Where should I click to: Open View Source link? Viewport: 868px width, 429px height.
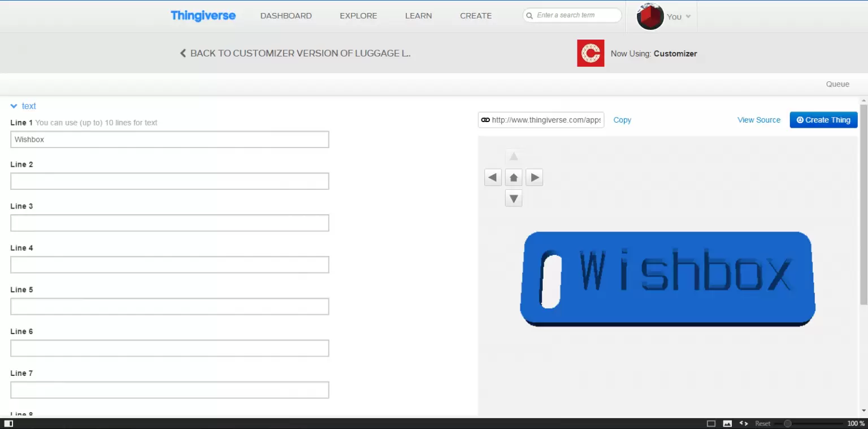[759, 120]
